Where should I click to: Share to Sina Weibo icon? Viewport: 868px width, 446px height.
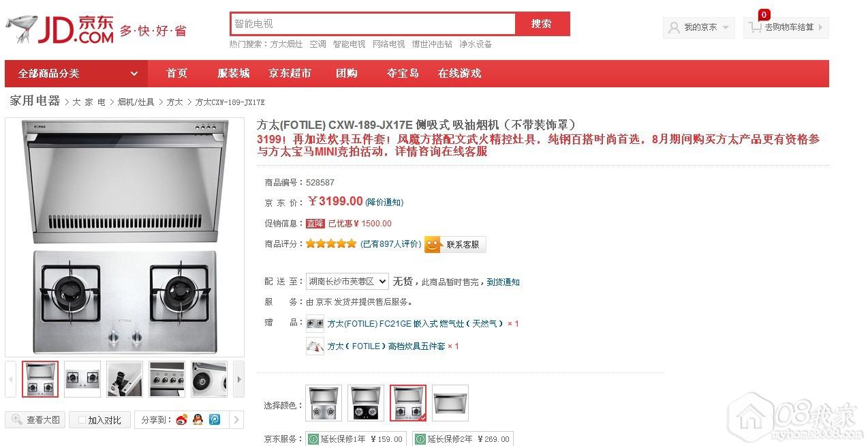point(181,419)
